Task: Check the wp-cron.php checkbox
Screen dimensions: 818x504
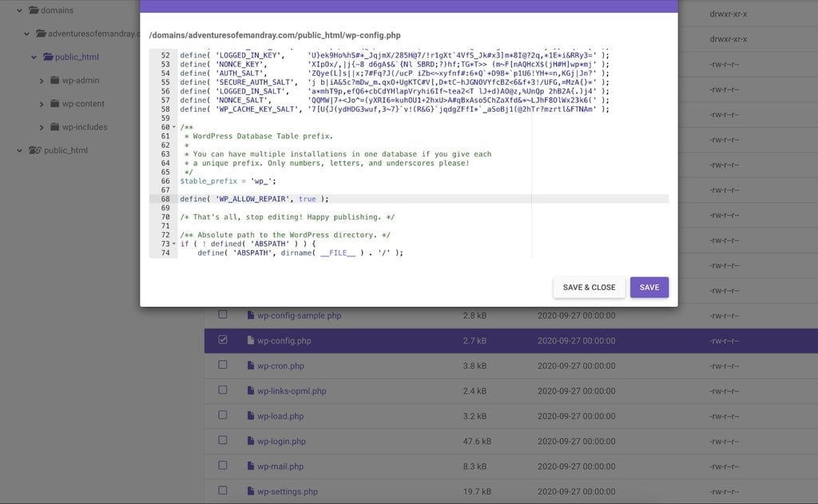Action: [221, 366]
